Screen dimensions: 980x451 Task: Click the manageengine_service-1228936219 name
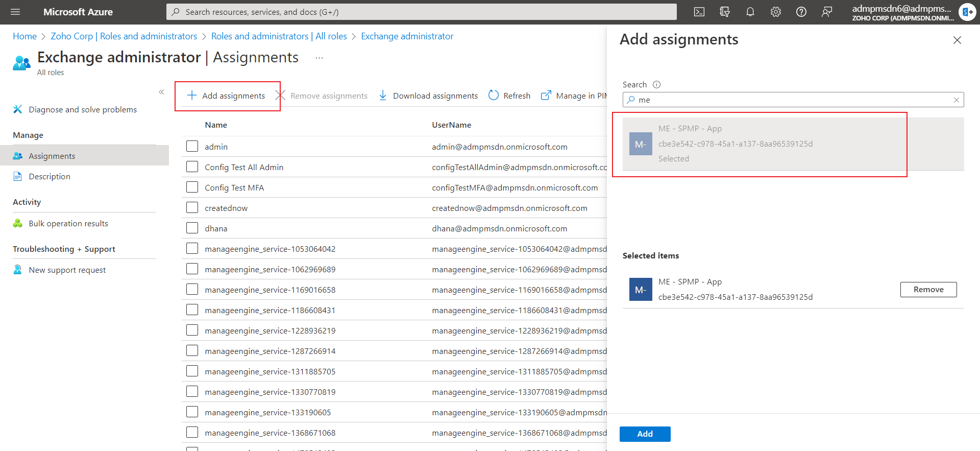[270, 330]
